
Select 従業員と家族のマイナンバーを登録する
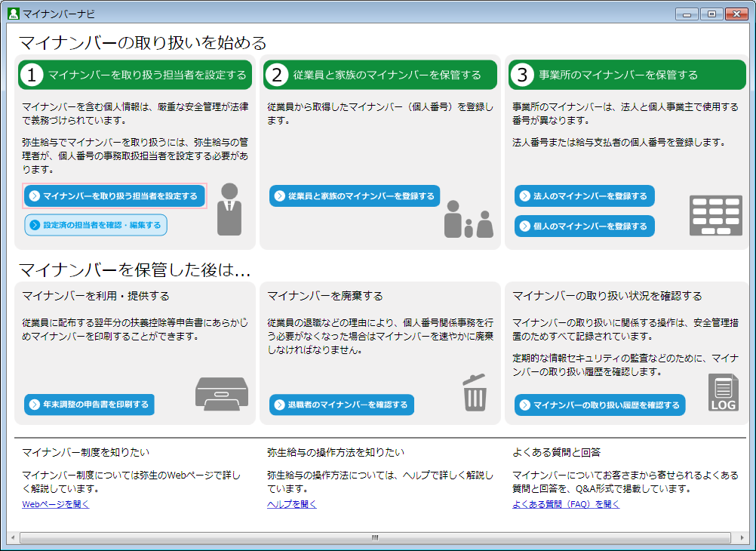coord(355,196)
